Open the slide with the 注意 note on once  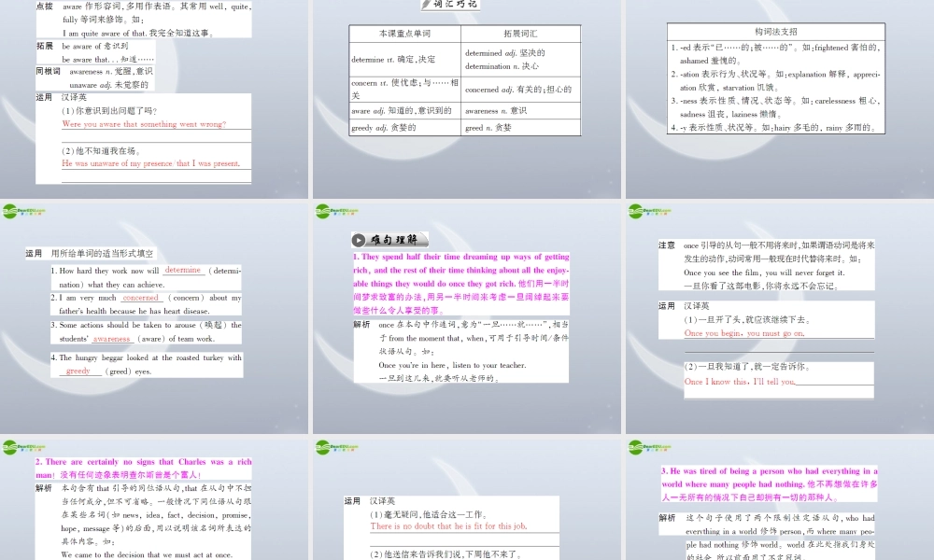pyautogui.click(x=780, y=318)
